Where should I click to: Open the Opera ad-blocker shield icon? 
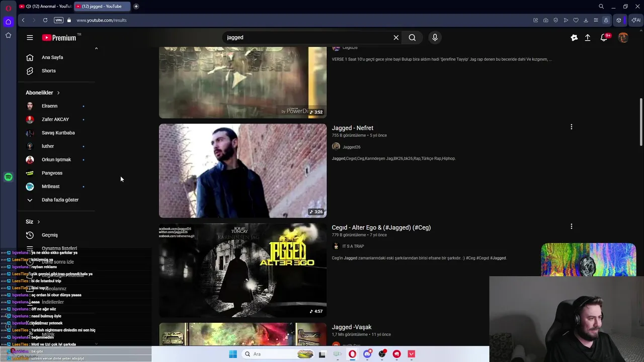click(x=556, y=20)
